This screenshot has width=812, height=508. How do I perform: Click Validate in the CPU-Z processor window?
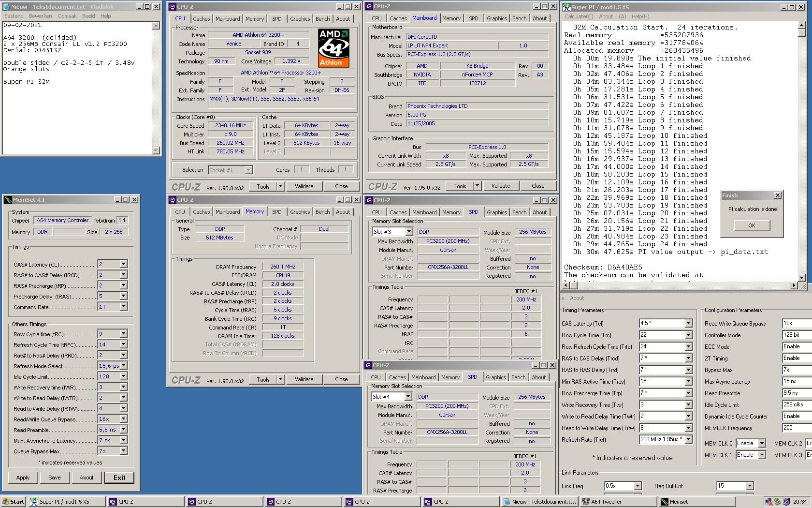click(304, 186)
